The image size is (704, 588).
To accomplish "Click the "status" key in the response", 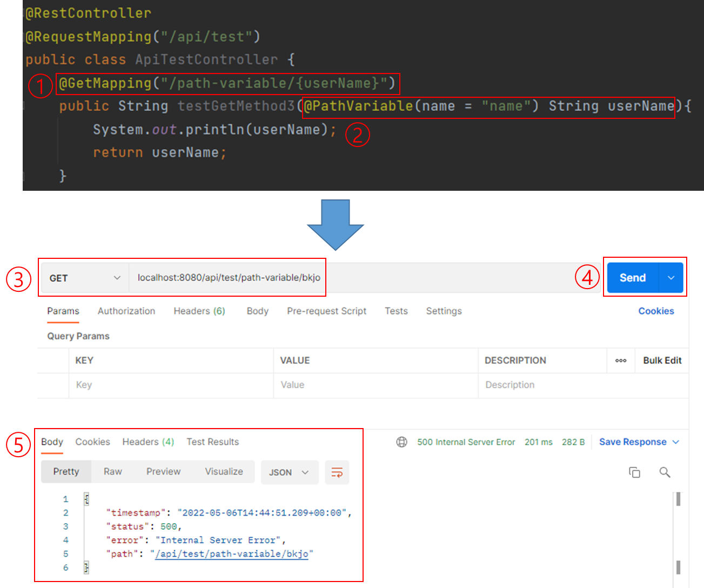I will pos(128,526).
